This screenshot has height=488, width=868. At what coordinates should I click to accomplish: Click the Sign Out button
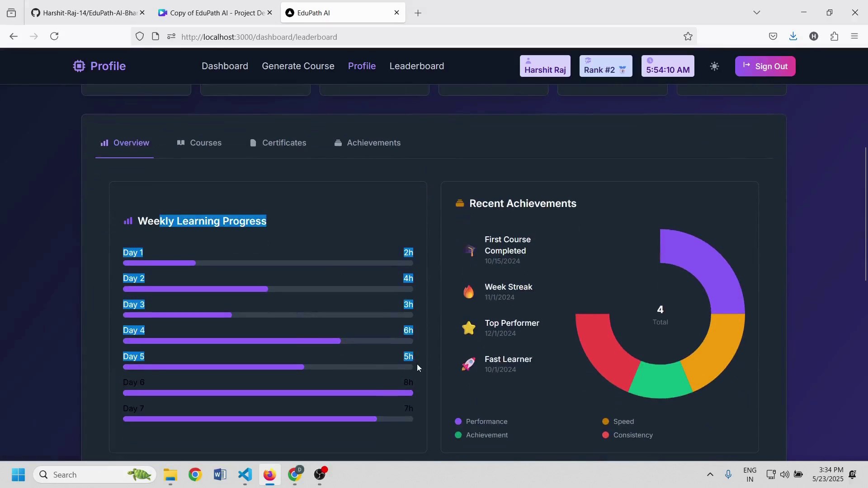click(765, 66)
